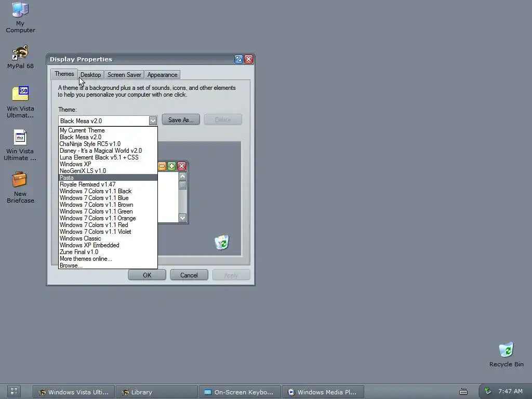Click Cancel in Display Properties
Viewport: 532px width, 399px height.
point(189,275)
